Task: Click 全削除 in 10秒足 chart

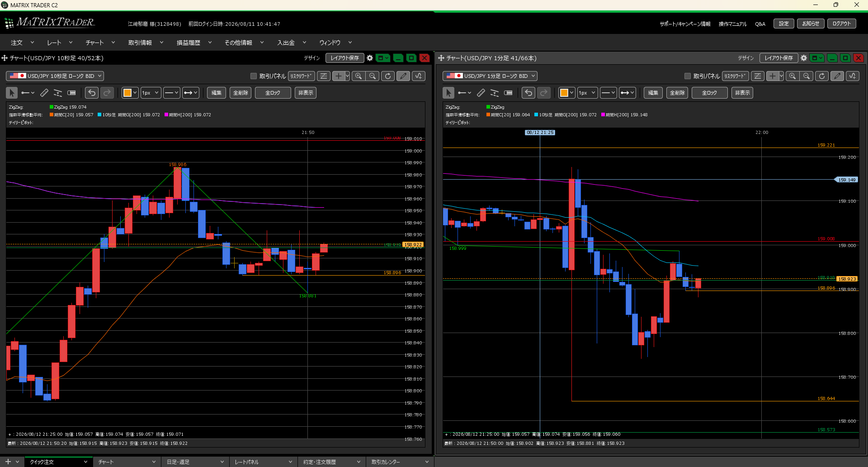Action: click(x=241, y=93)
